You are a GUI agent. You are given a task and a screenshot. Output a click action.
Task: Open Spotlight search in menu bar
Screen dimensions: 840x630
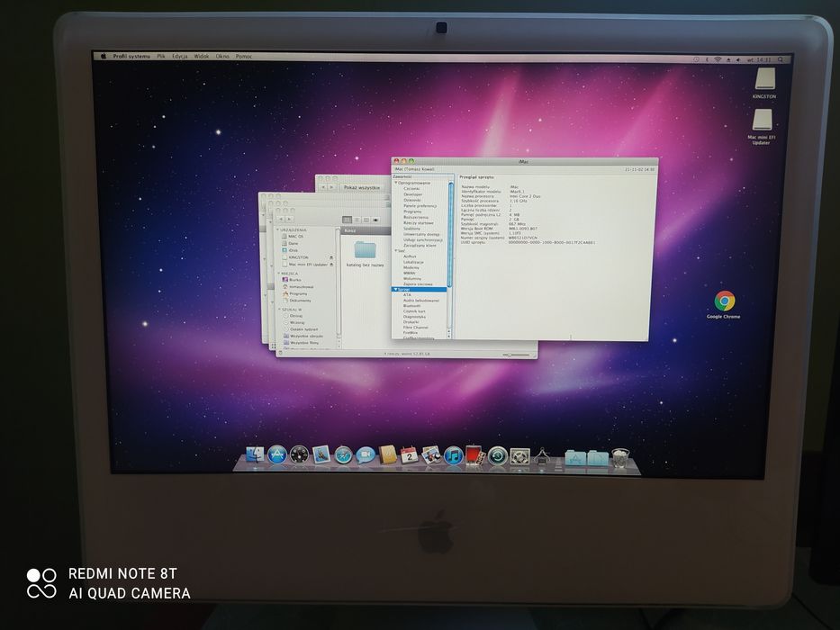click(x=781, y=60)
